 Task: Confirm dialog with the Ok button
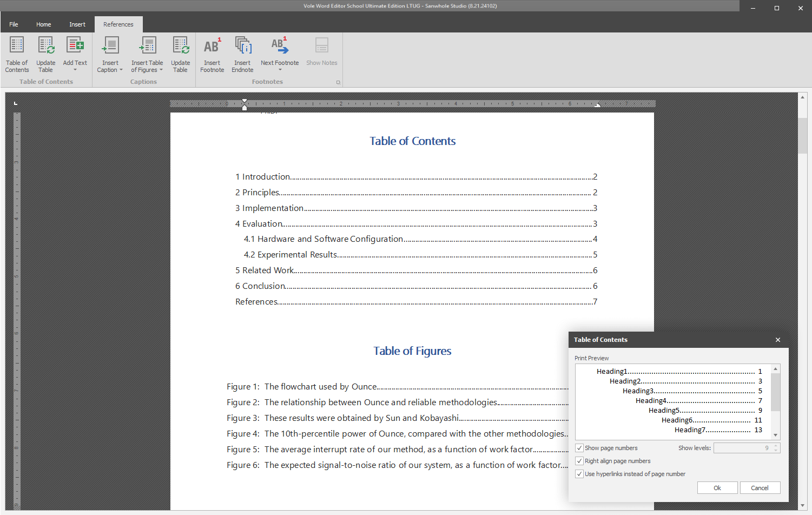coord(717,488)
